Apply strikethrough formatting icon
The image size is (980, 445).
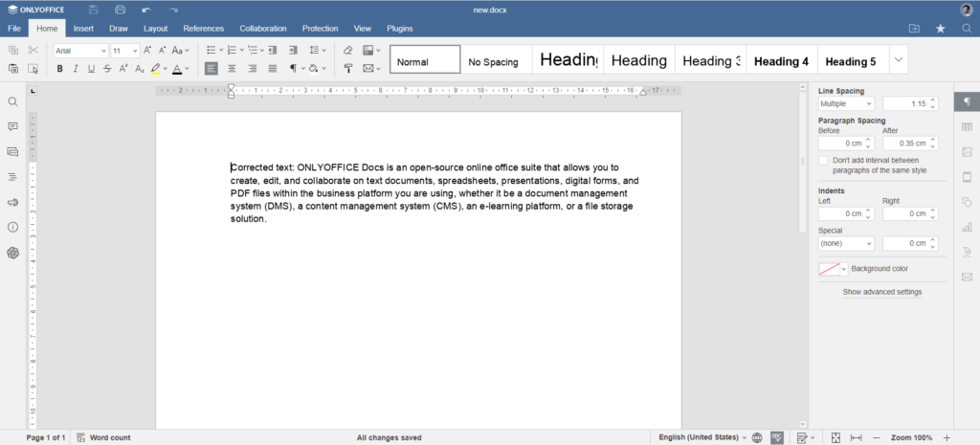(x=107, y=69)
